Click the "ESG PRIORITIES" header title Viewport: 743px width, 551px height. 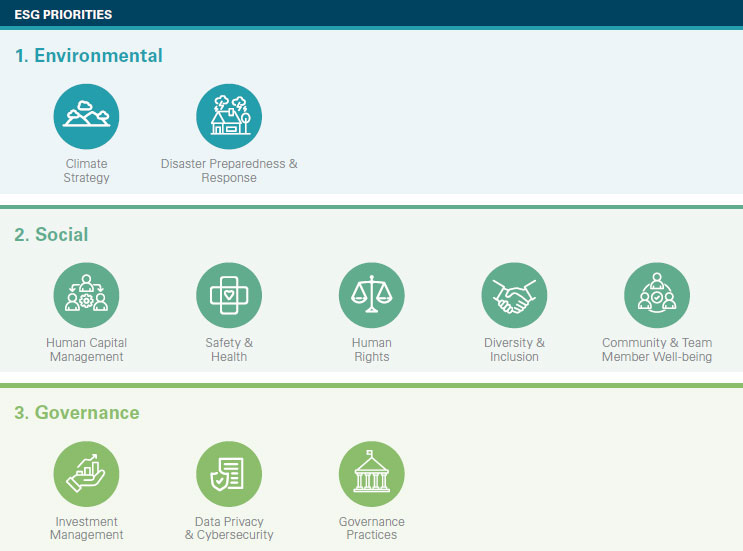63,15
